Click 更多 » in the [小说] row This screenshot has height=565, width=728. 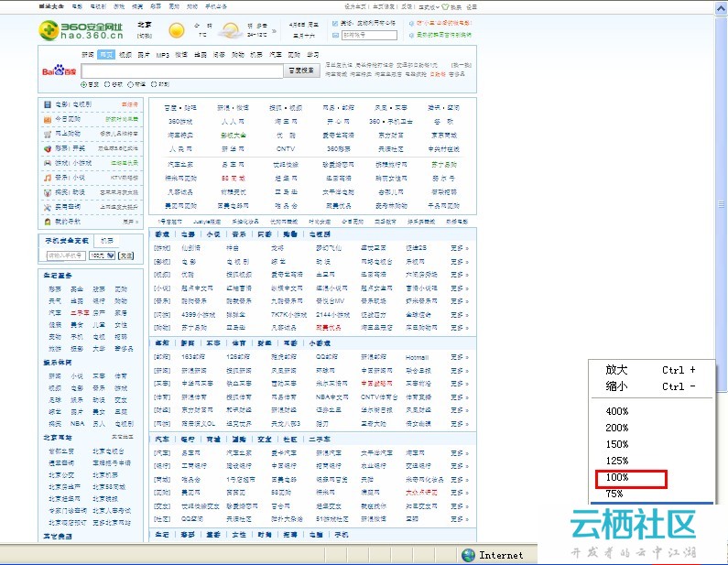click(460, 288)
